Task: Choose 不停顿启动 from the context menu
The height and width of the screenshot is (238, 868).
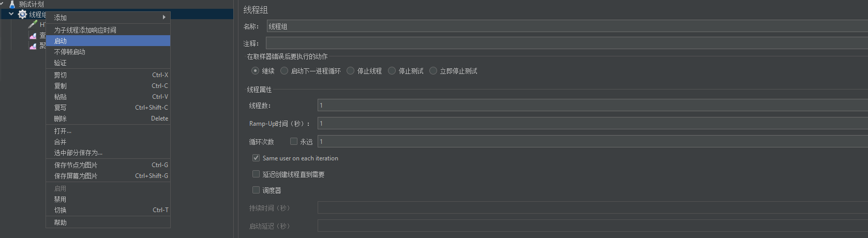Action: point(108,52)
